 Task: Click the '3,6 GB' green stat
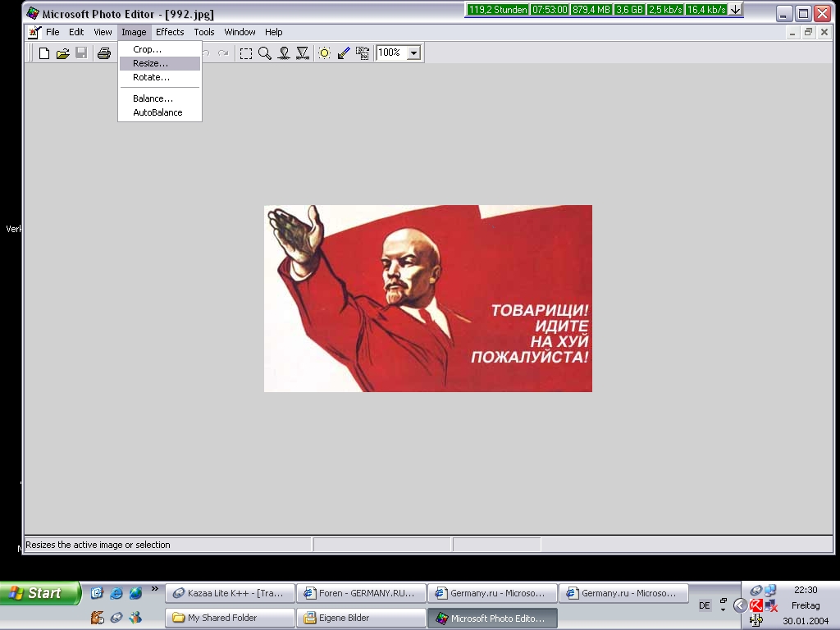point(629,10)
